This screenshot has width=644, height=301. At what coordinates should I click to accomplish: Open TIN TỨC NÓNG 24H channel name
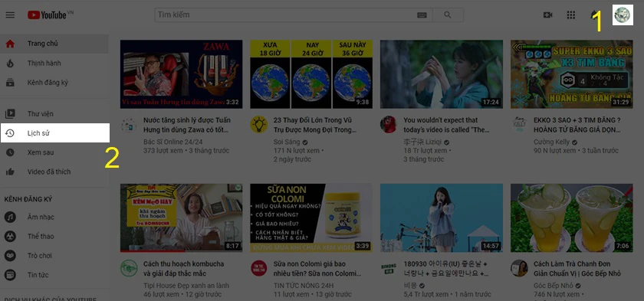pos(304,286)
